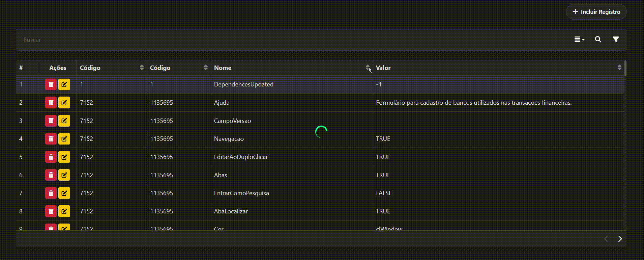Edit the AbaLocalizar row
This screenshot has height=260, width=644.
64,211
